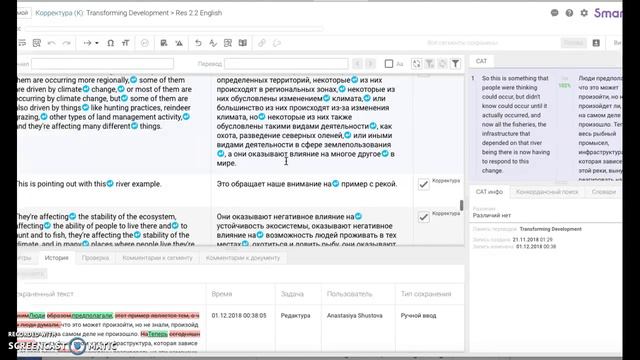Open the chat bubble icon in the header
The width and height of the screenshot is (640, 360).
point(554,13)
